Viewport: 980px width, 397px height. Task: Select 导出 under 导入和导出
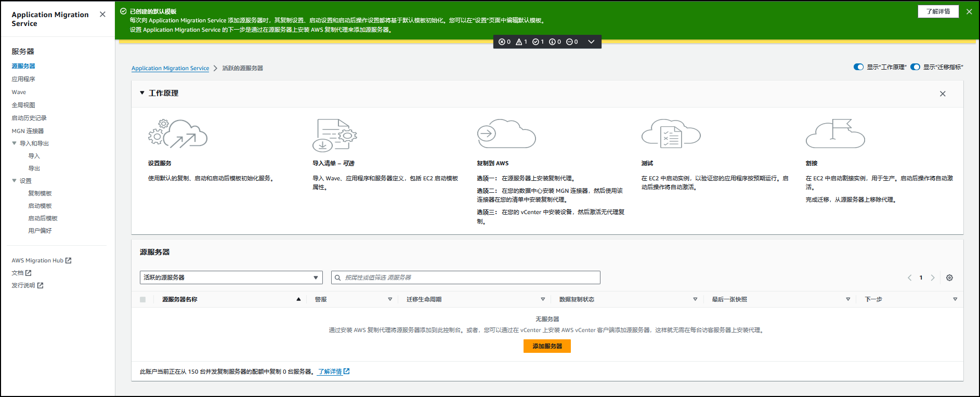pos(34,168)
